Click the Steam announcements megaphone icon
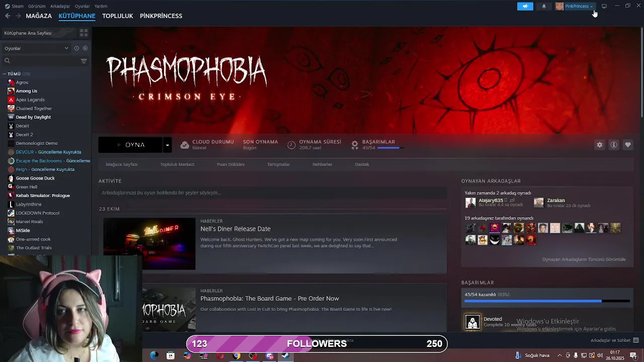Screen dimensions: 644x362 [525, 6]
